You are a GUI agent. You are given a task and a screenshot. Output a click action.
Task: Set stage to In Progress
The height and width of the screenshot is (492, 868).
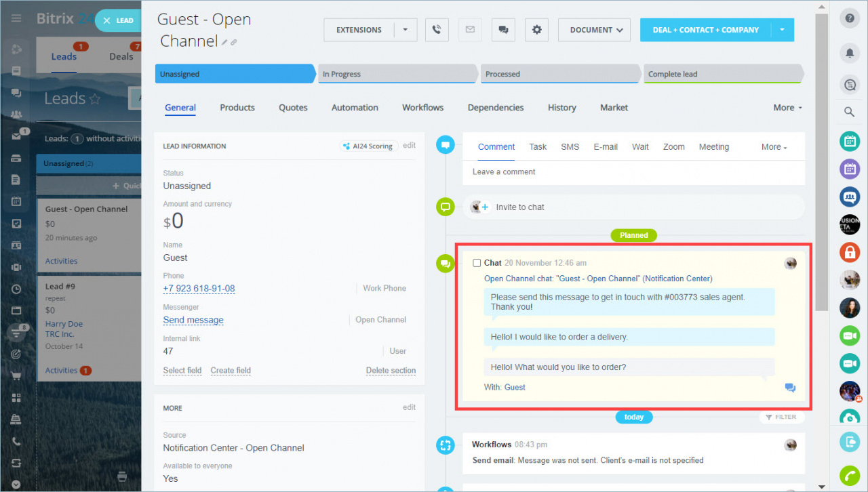click(398, 74)
